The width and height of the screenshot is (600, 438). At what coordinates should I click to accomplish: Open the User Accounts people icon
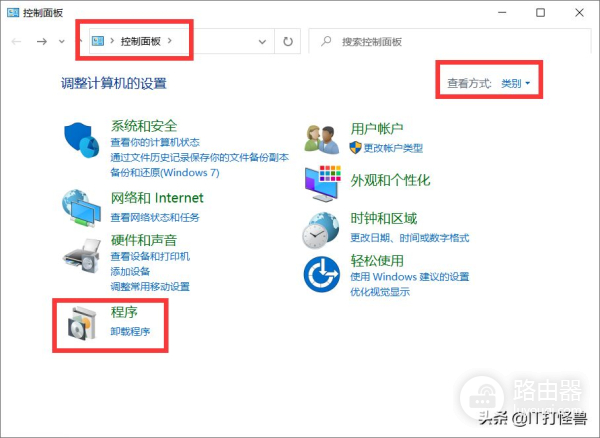click(x=322, y=140)
